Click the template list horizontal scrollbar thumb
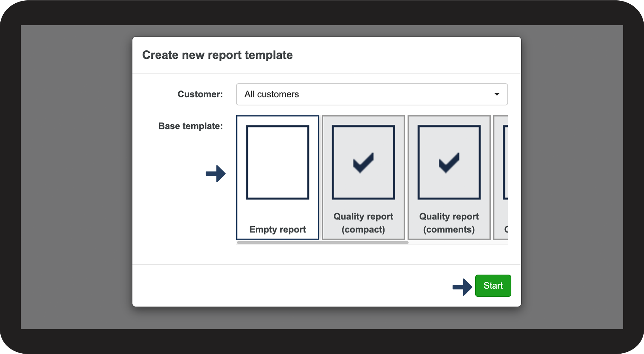644x354 pixels. click(322, 242)
